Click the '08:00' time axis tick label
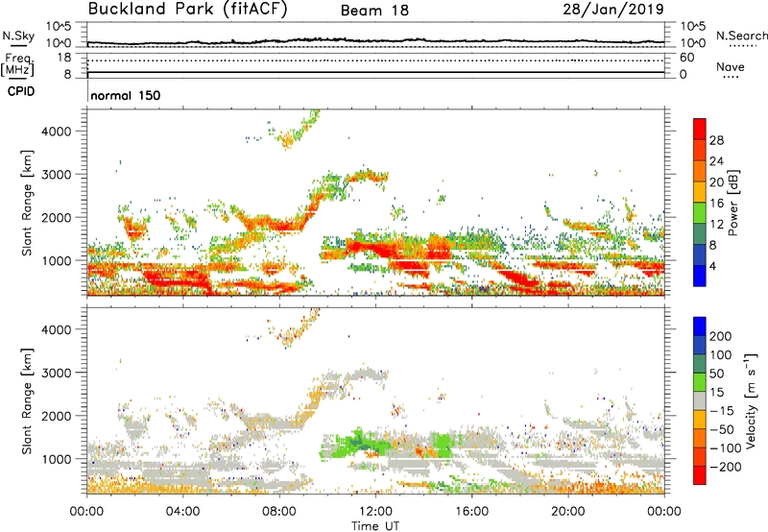Viewport: 768px width, 532px height. [279, 512]
